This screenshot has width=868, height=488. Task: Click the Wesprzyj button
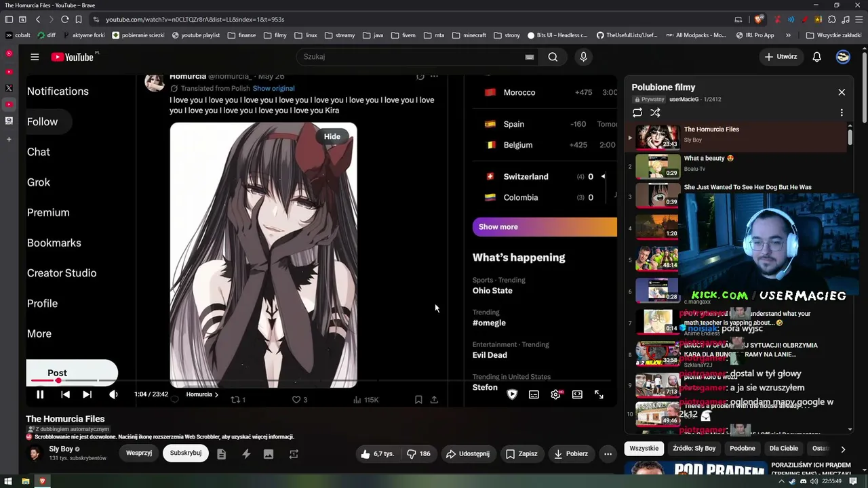[139, 453]
